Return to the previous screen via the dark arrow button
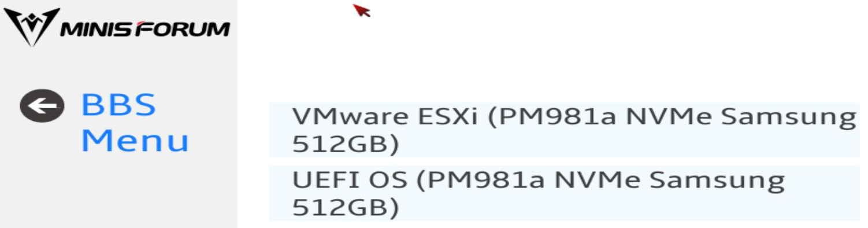Viewport: 868px width, 228px height. coord(43,105)
